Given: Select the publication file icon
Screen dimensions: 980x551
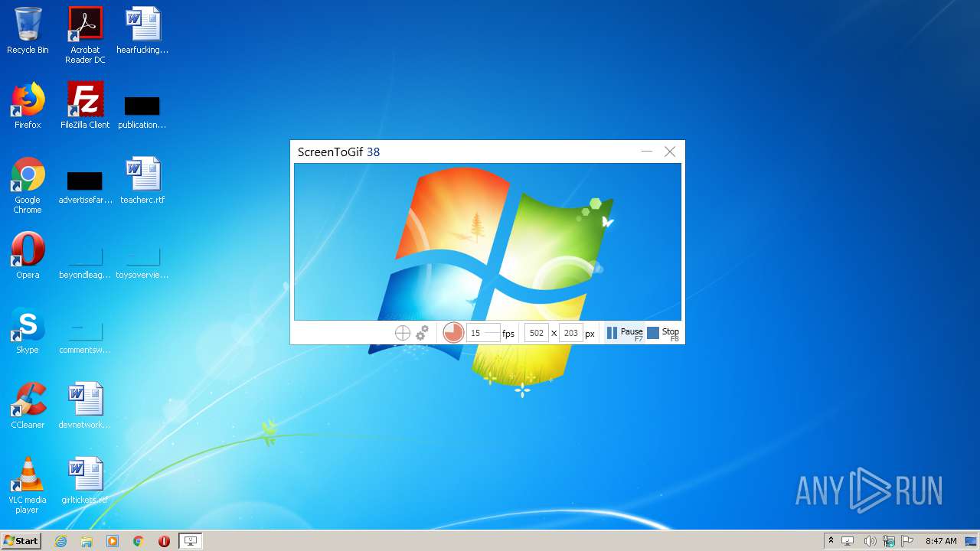Looking at the screenshot, I should tap(142, 111).
